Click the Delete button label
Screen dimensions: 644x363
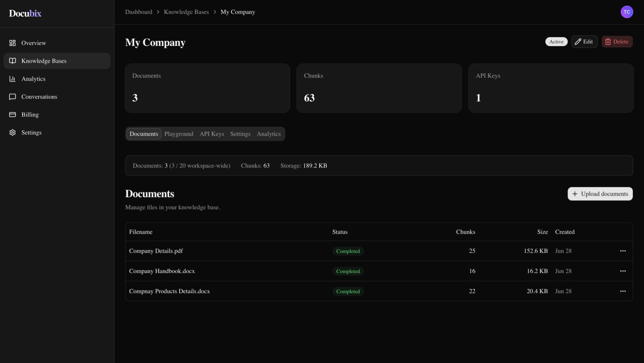point(620,42)
